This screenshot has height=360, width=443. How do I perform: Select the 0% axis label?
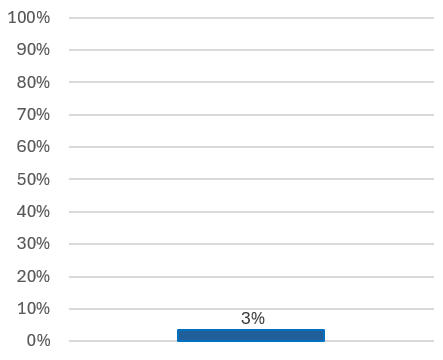click(38, 341)
